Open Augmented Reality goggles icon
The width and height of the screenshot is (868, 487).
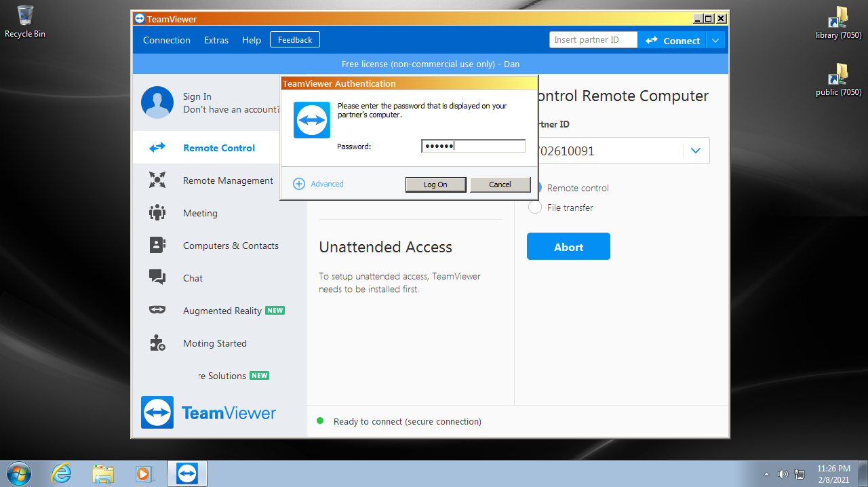157,310
